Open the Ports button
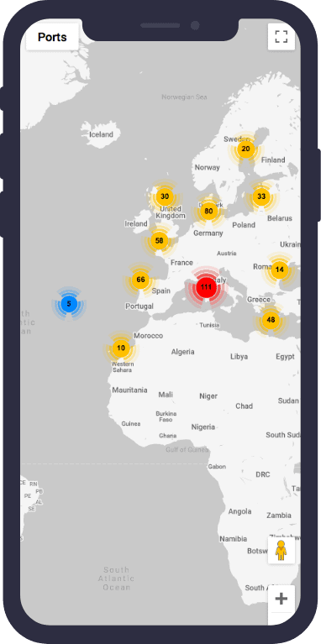The height and width of the screenshot is (644, 321). click(52, 37)
